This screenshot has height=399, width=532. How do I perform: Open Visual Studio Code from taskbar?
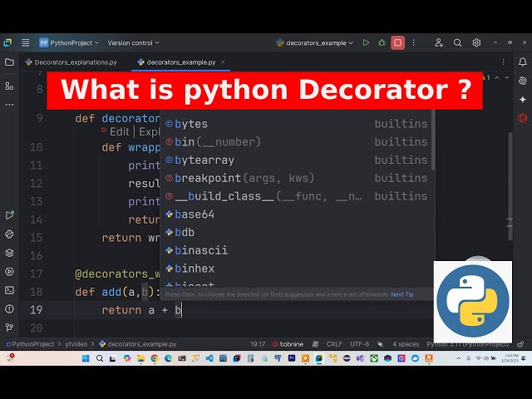point(209,358)
